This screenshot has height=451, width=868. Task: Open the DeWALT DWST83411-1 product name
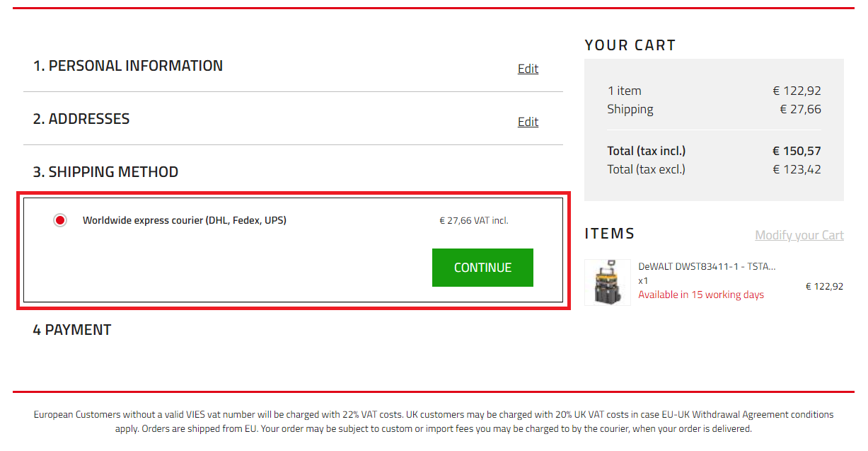[707, 266]
